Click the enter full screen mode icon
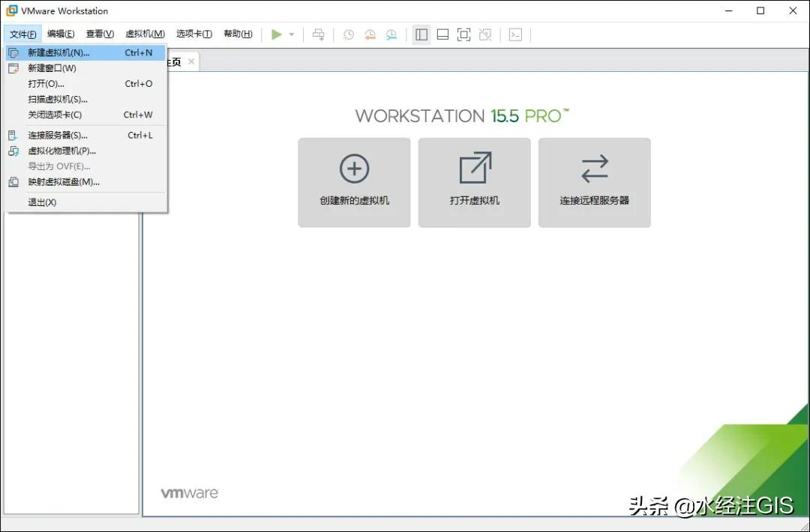 pyautogui.click(x=463, y=34)
